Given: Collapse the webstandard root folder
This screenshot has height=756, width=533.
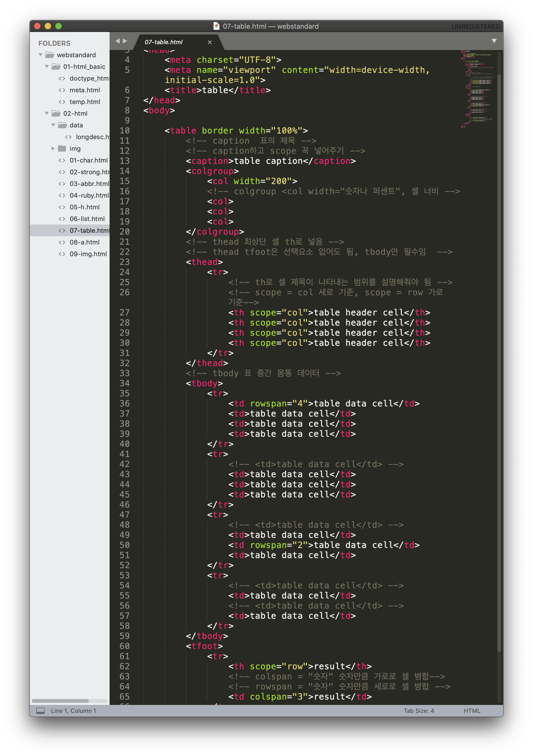Looking at the screenshot, I should (40, 55).
